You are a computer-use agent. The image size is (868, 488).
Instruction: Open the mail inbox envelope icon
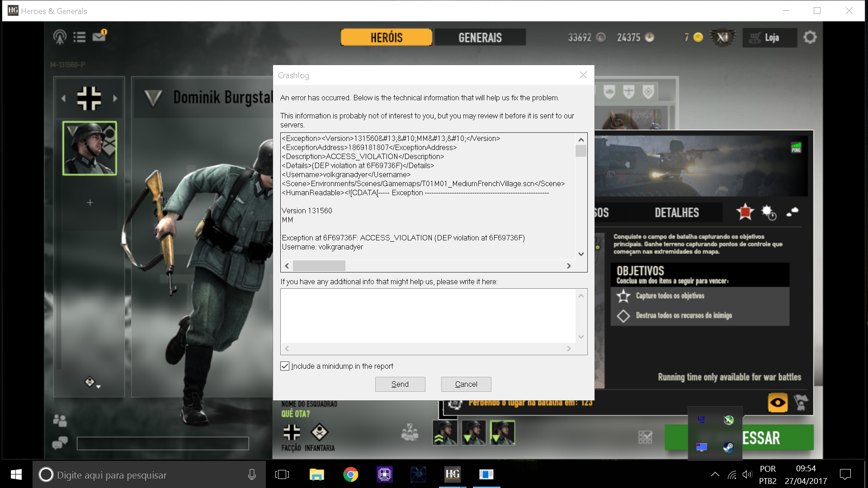click(99, 36)
